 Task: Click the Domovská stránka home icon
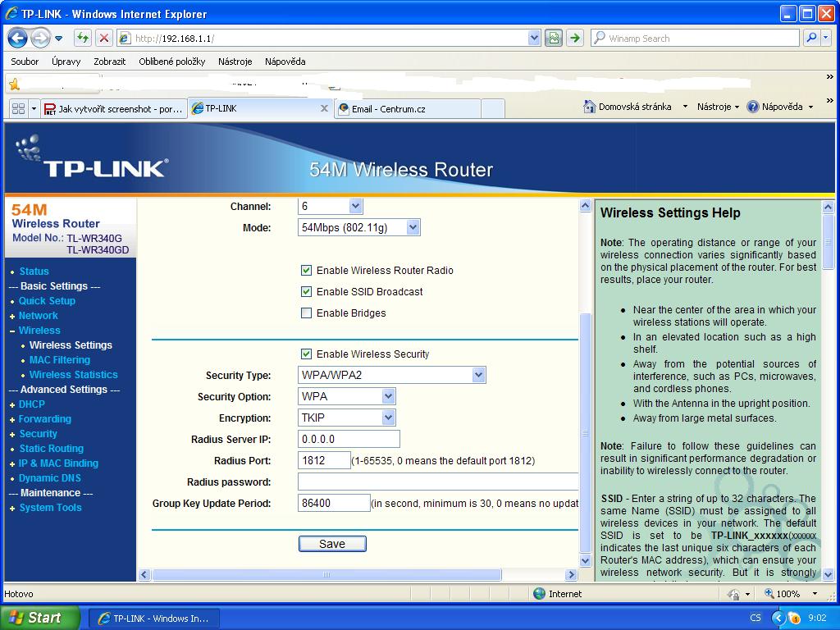[x=589, y=107]
